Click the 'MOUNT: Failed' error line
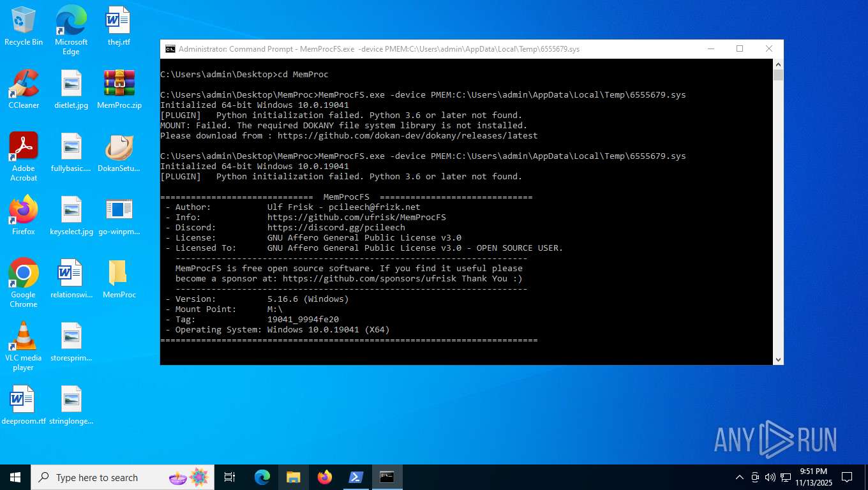This screenshot has height=490, width=868. [344, 126]
